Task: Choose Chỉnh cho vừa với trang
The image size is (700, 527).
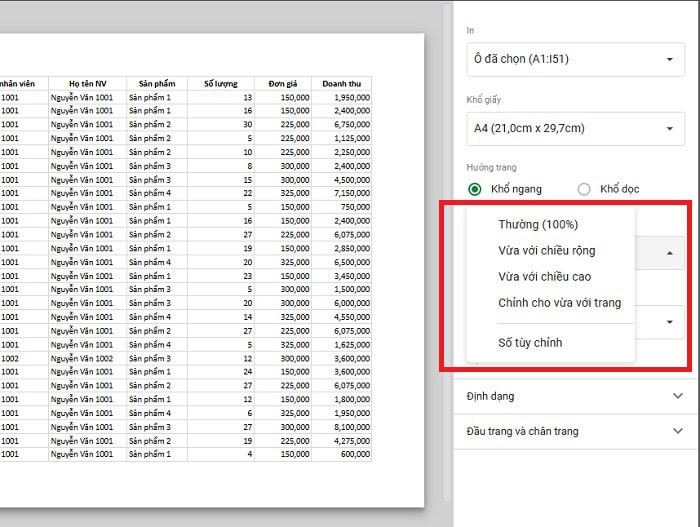Action: point(559,302)
